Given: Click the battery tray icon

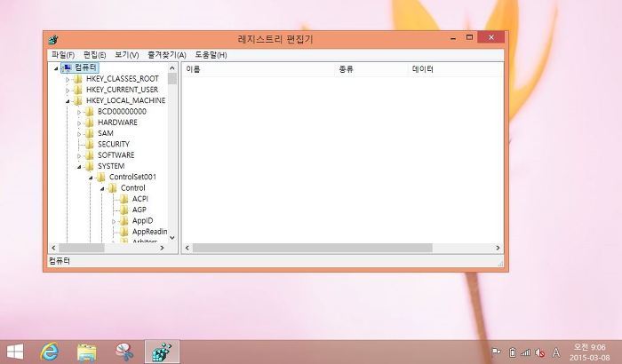Looking at the screenshot, I should [x=513, y=352].
